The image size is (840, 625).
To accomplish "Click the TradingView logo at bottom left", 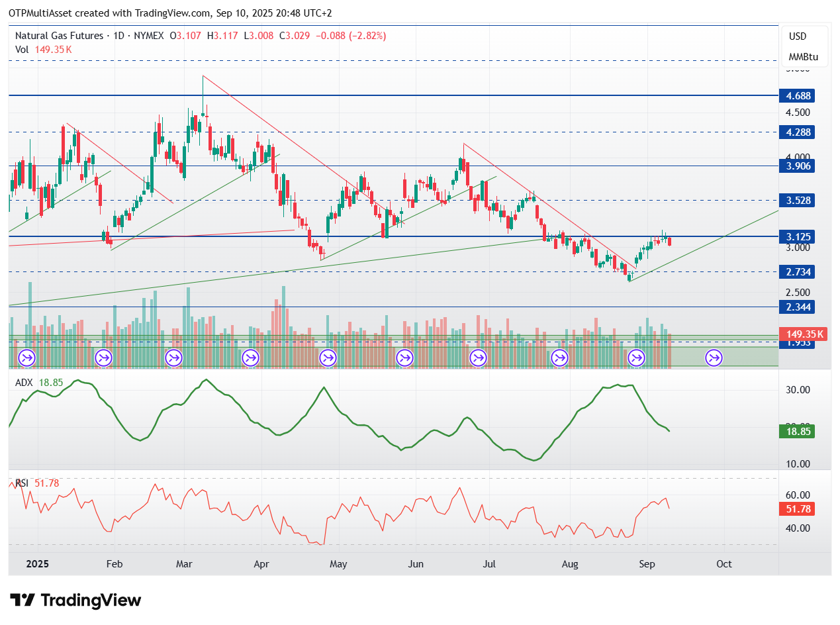I will point(76,601).
